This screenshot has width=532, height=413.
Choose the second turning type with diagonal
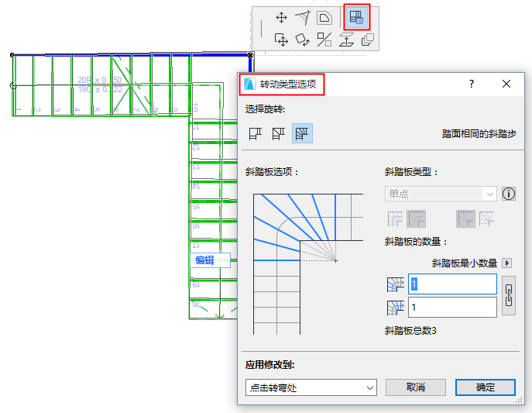point(279,133)
